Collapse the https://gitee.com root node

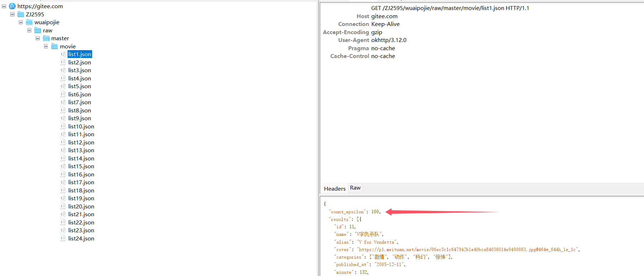tap(4, 6)
